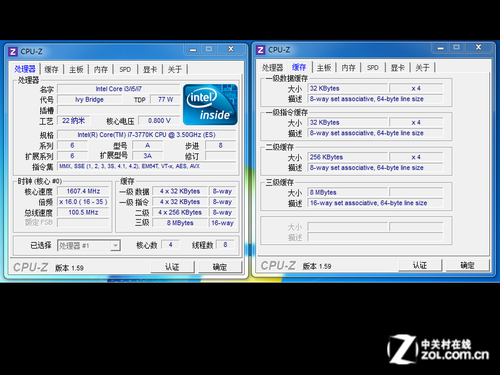
Task: Click 确定 button in right CPU-Z window
Action: pyautogui.click(x=467, y=265)
